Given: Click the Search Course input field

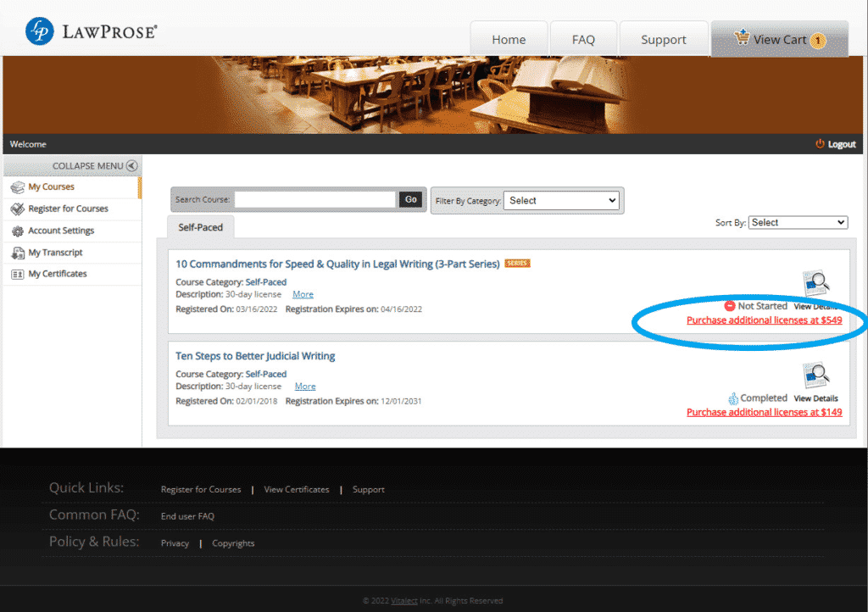Looking at the screenshot, I should click(x=315, y=200).
